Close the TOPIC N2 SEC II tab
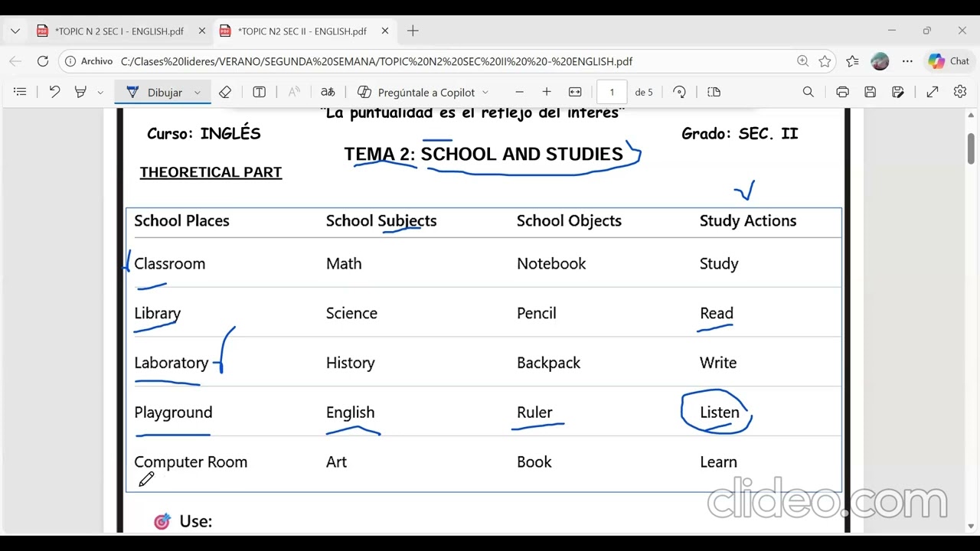 (x=385, y=31)
